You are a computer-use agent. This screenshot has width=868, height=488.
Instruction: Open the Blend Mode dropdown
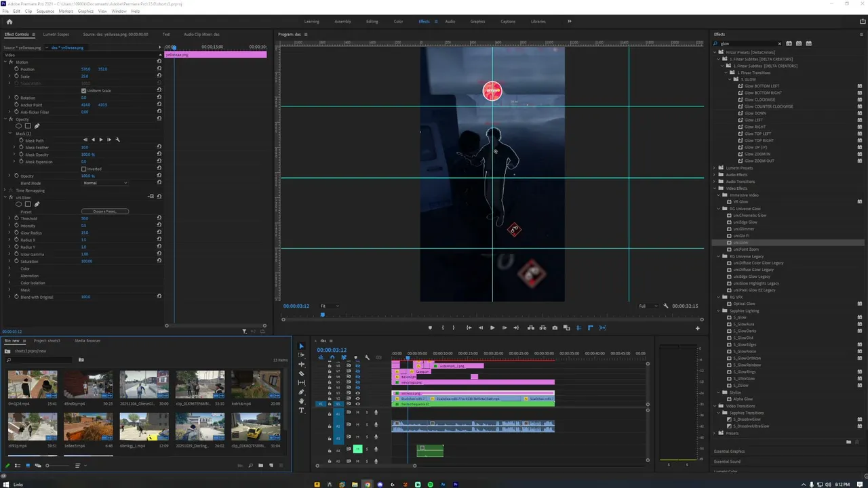pos(104,183)
